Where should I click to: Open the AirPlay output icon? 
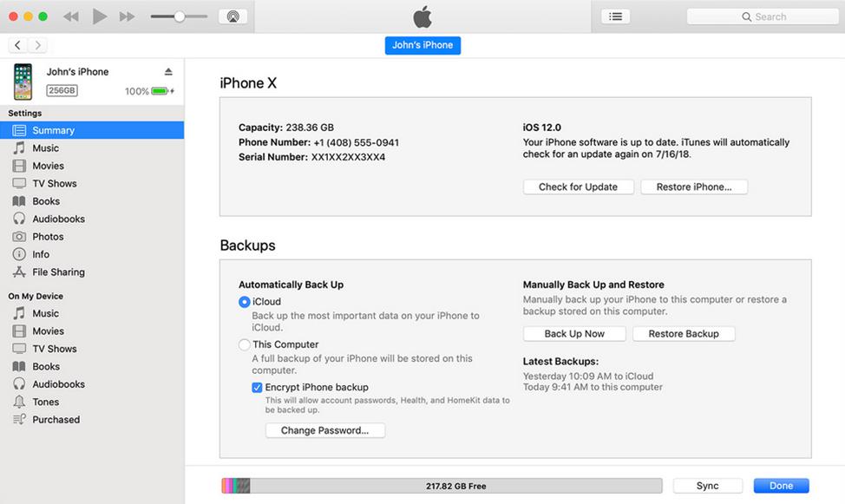233,16
